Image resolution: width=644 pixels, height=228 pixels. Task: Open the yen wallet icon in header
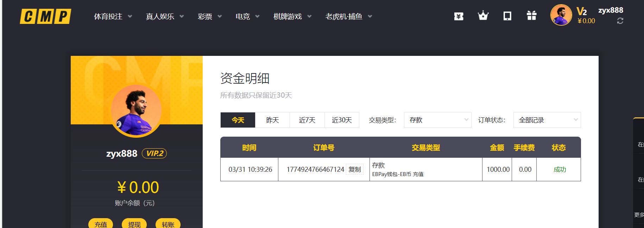[459, 16]
